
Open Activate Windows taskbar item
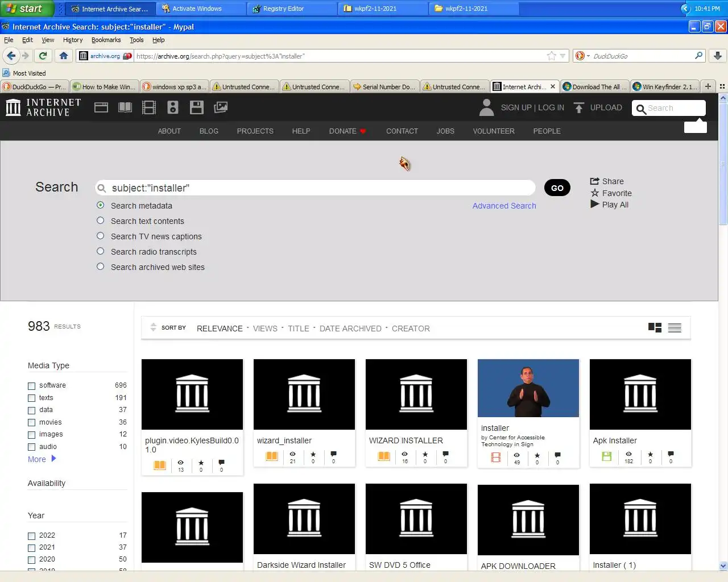201,9
